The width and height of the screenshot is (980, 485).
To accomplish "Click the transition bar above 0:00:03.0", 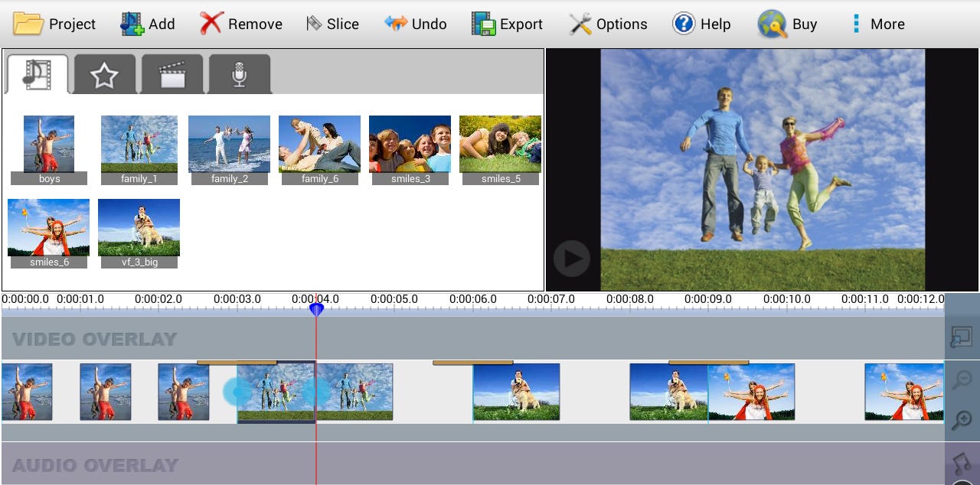I will 237,362.
